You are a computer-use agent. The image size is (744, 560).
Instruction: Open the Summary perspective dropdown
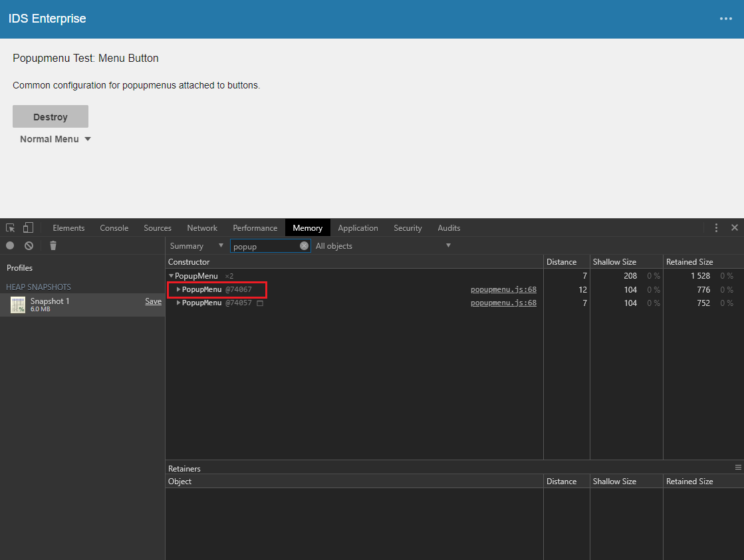[x=196, y=246]
